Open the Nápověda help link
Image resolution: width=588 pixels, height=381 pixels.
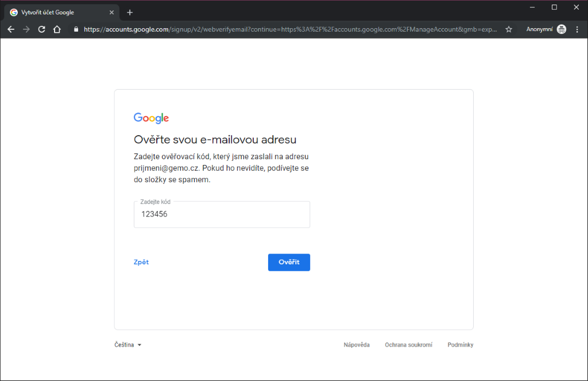pyautogui.click(x=357, y=345)
